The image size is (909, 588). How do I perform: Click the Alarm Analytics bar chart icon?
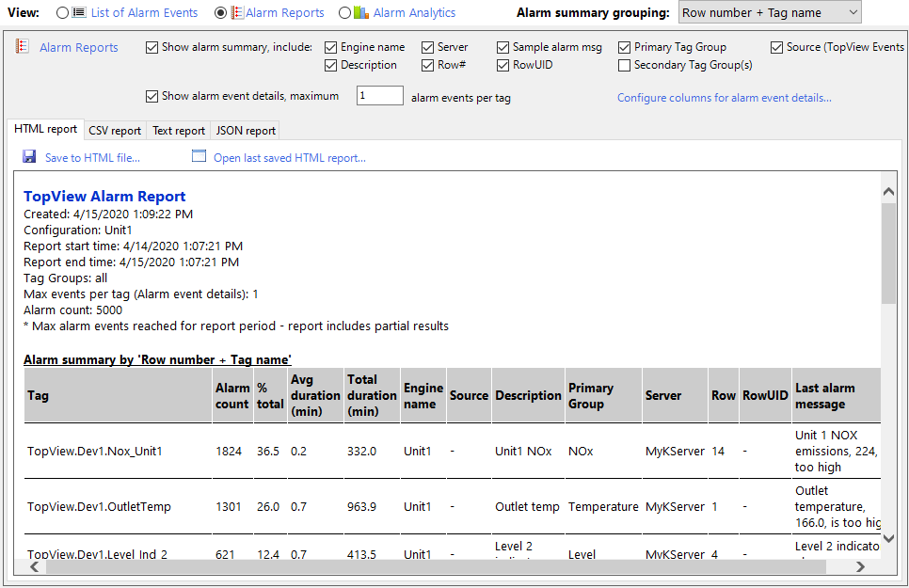(x=361, y=13)
